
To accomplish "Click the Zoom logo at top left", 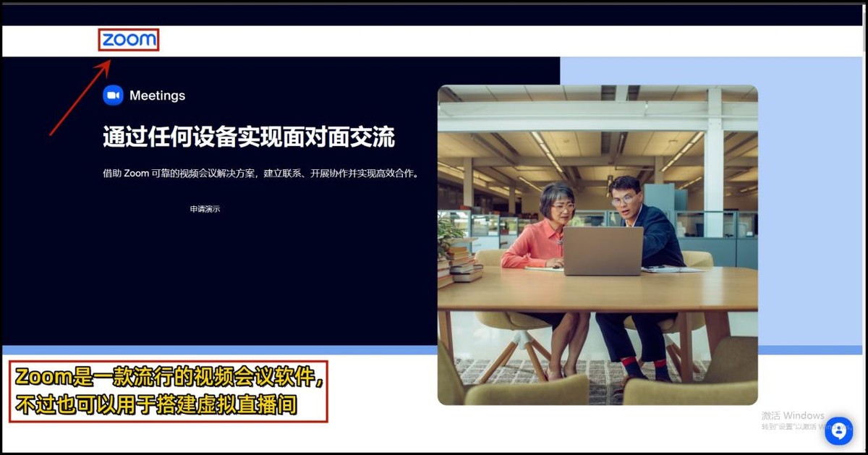I will tap(129, 41).
